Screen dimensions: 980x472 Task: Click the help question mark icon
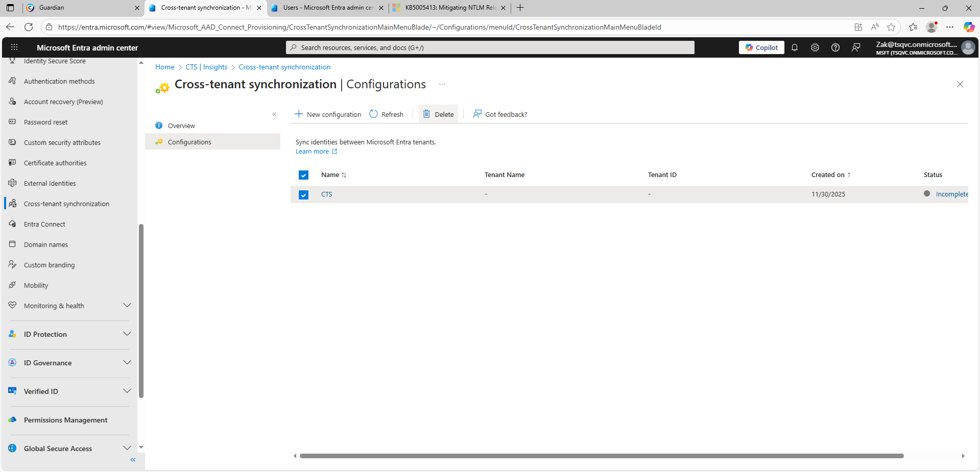tap(835, 47)
